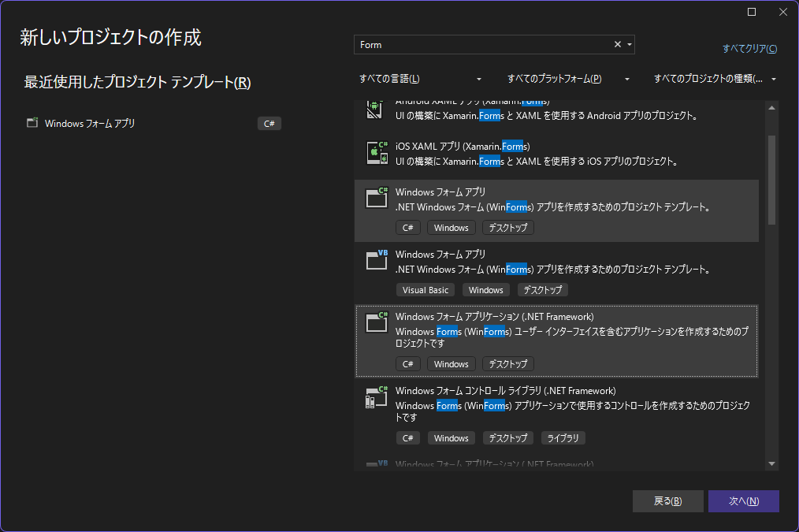Viewport: 799px width, 532px height.
Task: Click the template list scrollbar down arrow
Action: click(771, 463)
